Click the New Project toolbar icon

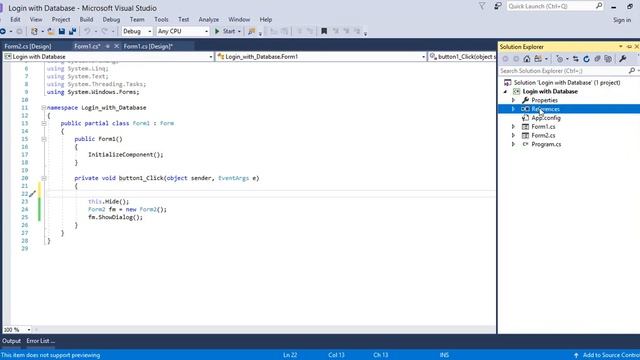(34, 31)
